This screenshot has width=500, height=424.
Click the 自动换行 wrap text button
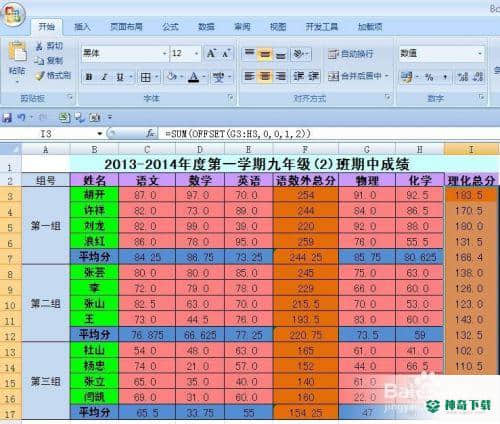tap(351, 54)
